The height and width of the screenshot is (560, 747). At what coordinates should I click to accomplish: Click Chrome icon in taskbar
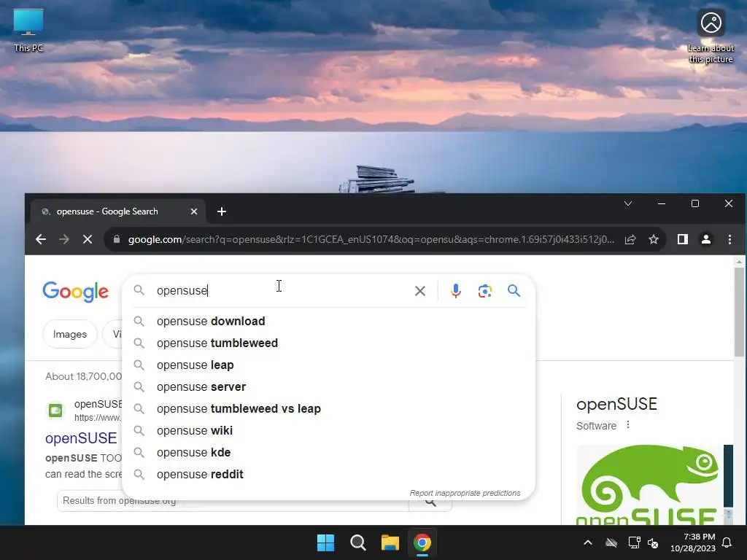[x=422, y=542]
